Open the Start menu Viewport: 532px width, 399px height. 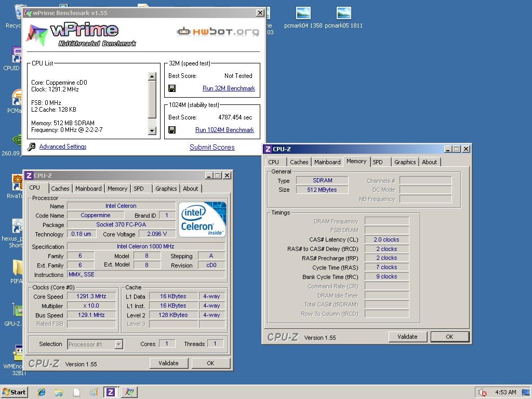coord(14,392)
